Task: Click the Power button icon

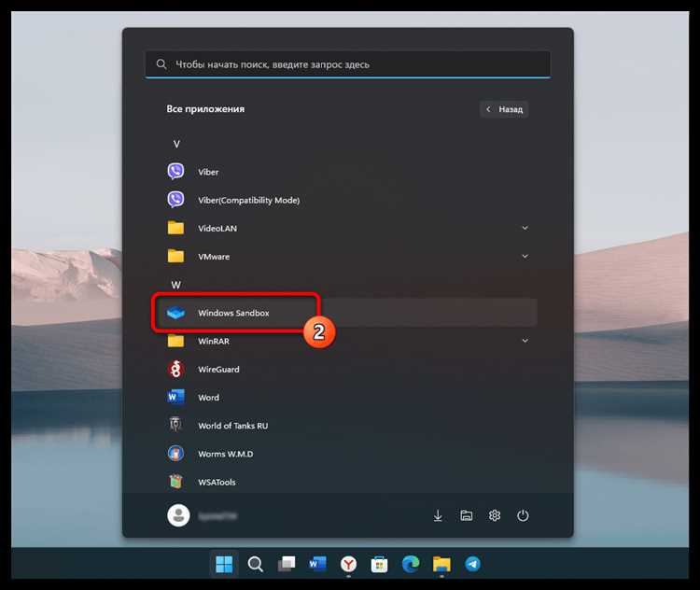Action: click(523, 515)
